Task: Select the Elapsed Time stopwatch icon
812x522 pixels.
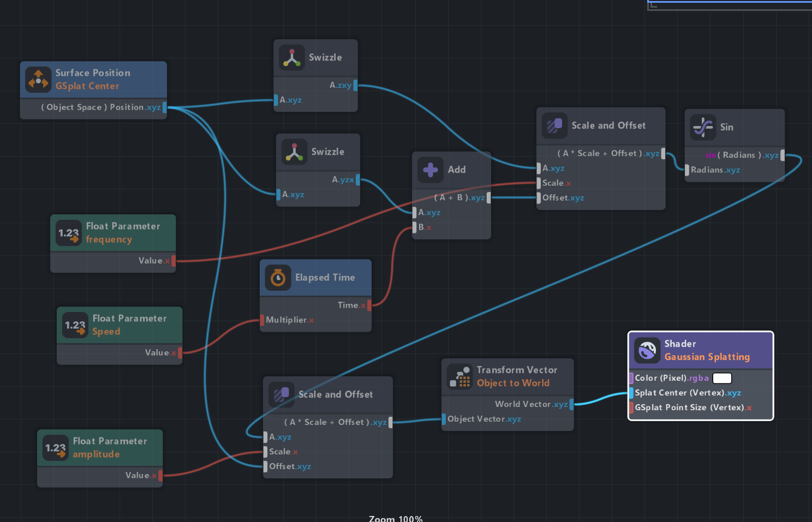Action: point(278,278)
